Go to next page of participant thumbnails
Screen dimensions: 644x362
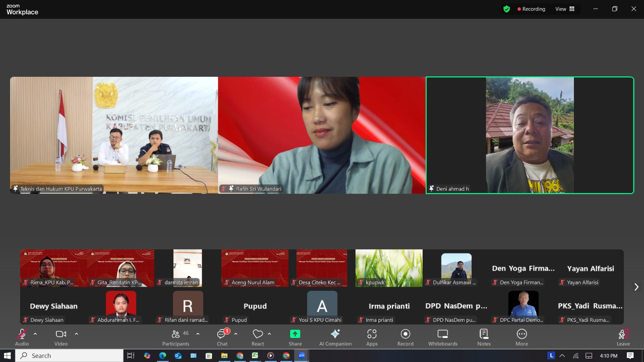click(x=636, y=287)
